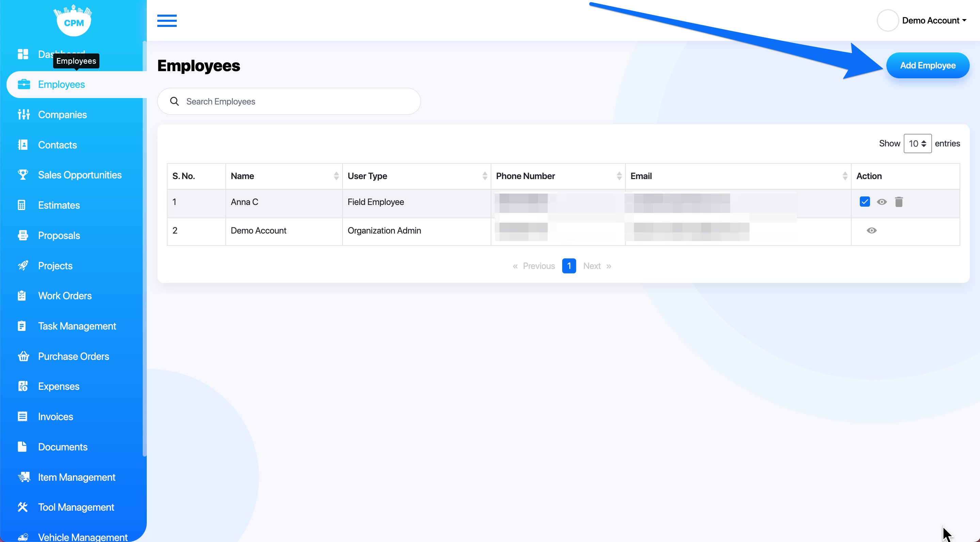980x542 pixels.
Task: Sort table by User Type arrows
Action: pos(485,176)
